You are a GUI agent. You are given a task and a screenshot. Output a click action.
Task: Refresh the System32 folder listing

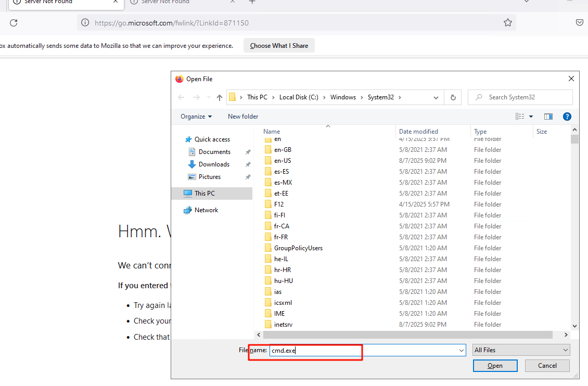point(453,97)
